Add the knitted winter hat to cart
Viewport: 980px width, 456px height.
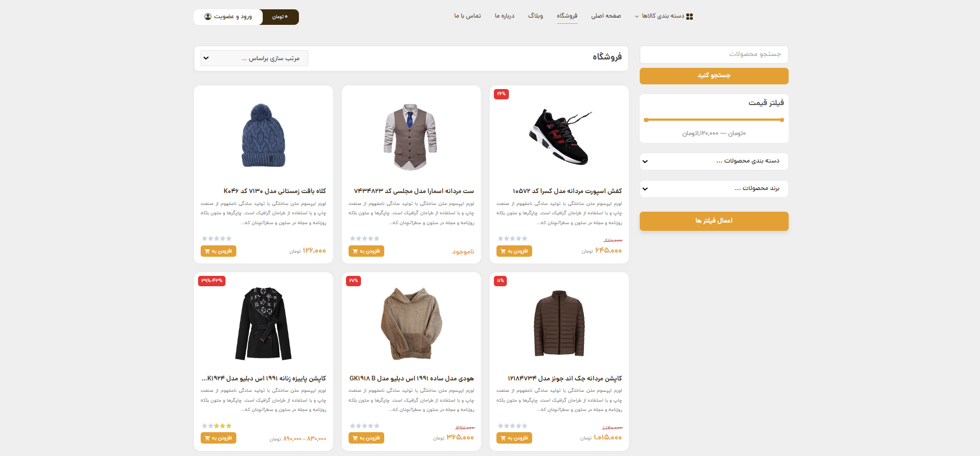click(x=218, y=251)
